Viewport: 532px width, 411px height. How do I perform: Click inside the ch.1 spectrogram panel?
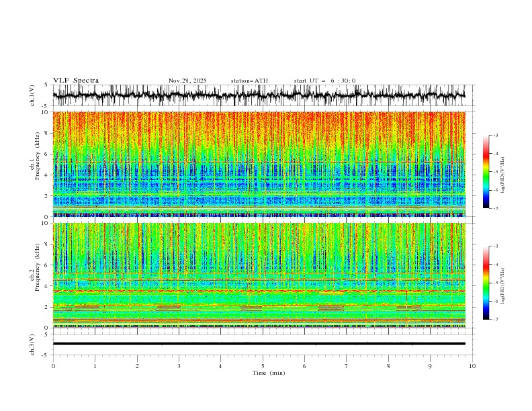[259, 164]
